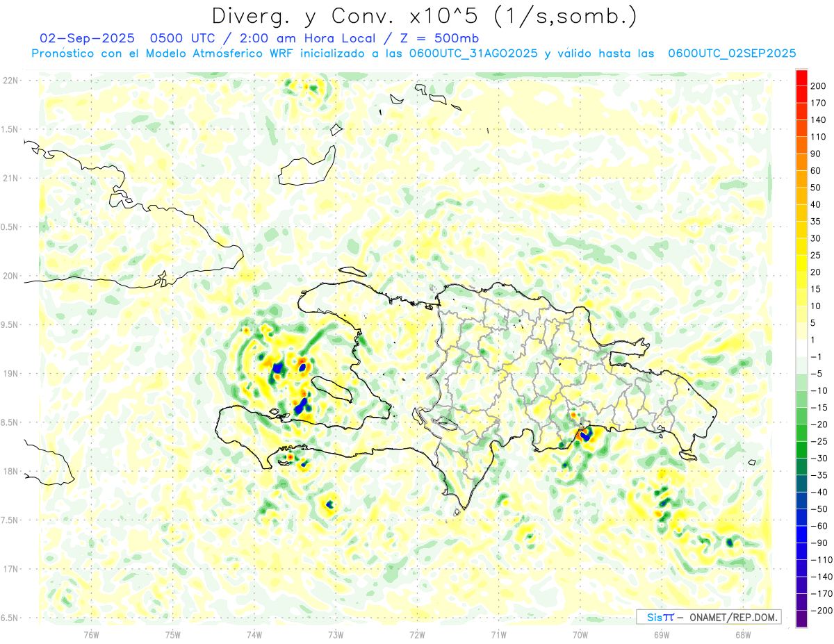This screenshot has height=644, width=834.
Task: Click the '0600UTC_02SEP2025' valid-until time
Action: (731, 53)
